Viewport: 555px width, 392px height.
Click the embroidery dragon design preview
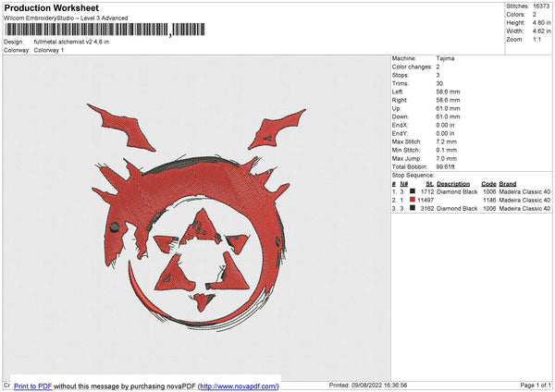point(196,216)
